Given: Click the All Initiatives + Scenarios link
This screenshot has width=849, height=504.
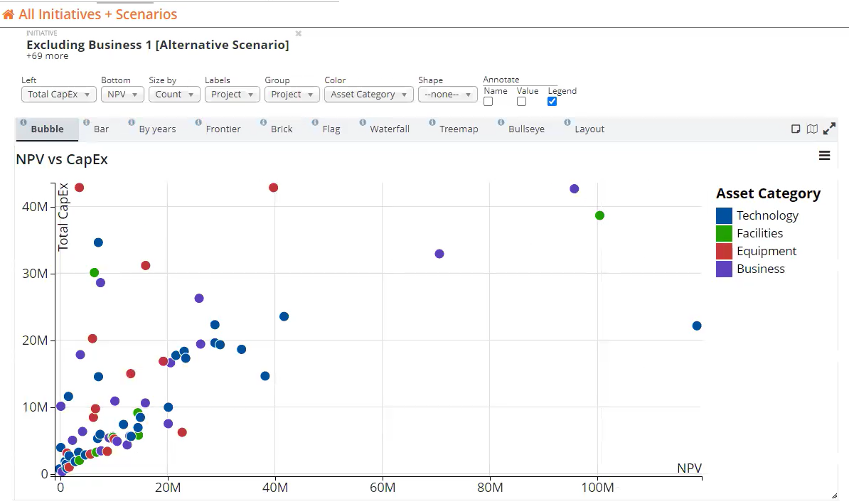Looking at the screenshot, I should 97,14.
